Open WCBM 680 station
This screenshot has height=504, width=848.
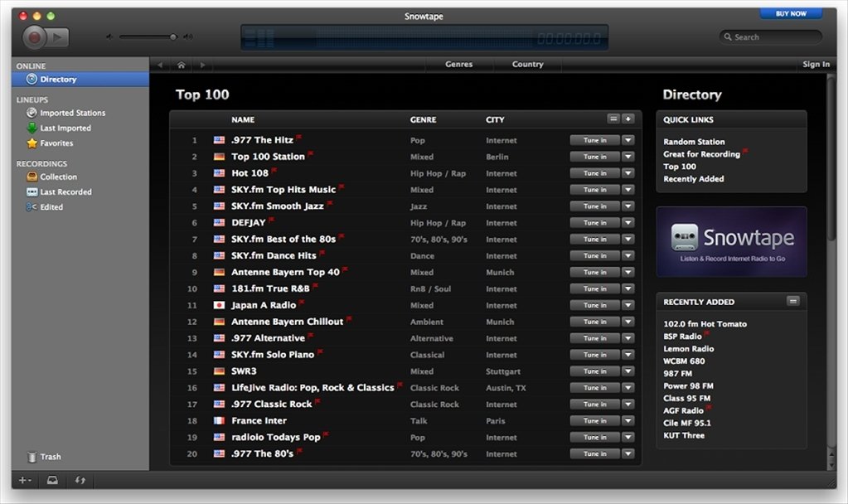coord(684,361)
